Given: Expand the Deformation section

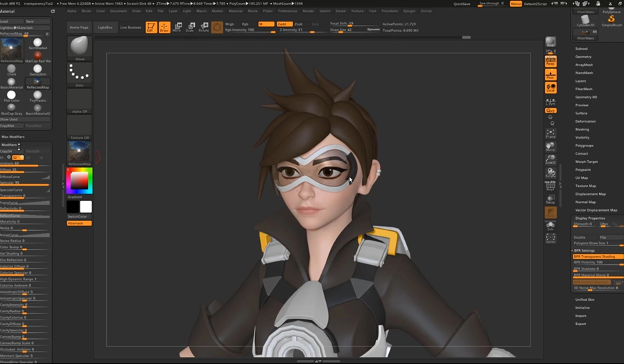Looking at the screenshot, I should [x=585, y=121].
